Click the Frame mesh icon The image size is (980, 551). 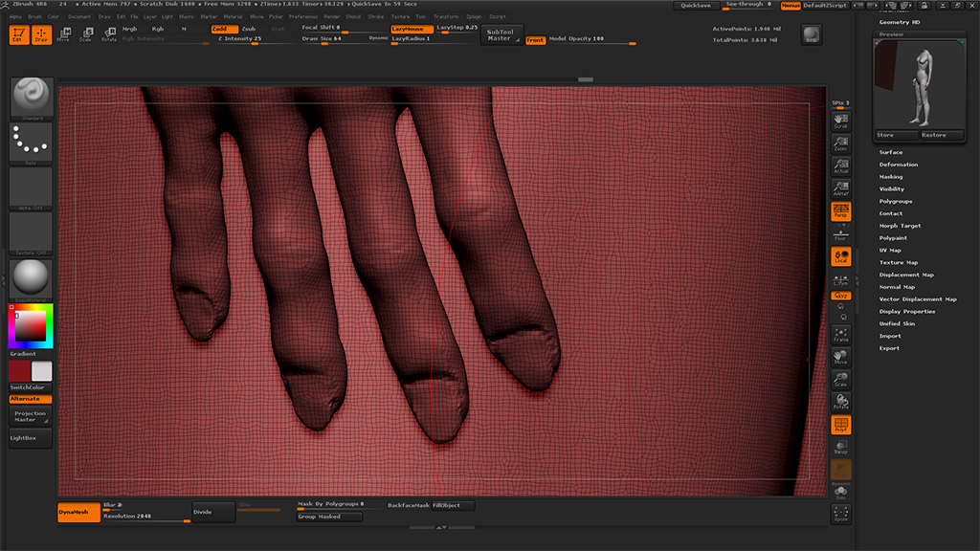[840, 334]
